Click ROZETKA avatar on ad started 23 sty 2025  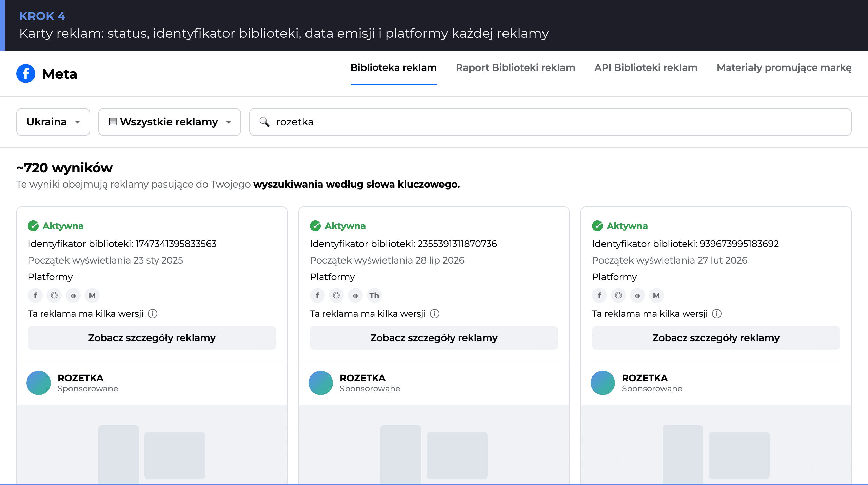[x=39, y=383]
